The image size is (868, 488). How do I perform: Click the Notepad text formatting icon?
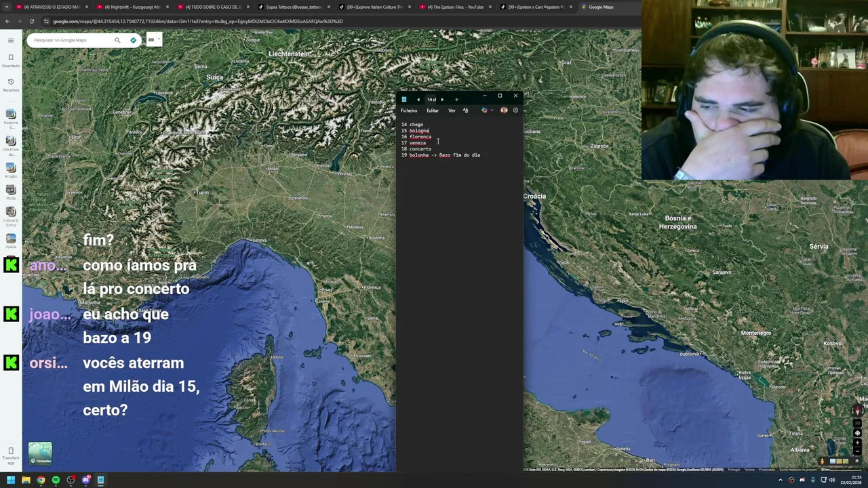(465, 110)
